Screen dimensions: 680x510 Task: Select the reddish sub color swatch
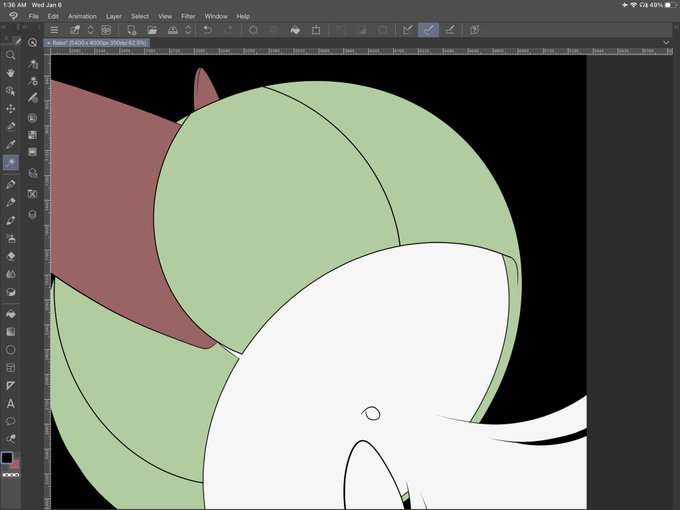coord(16,464)
